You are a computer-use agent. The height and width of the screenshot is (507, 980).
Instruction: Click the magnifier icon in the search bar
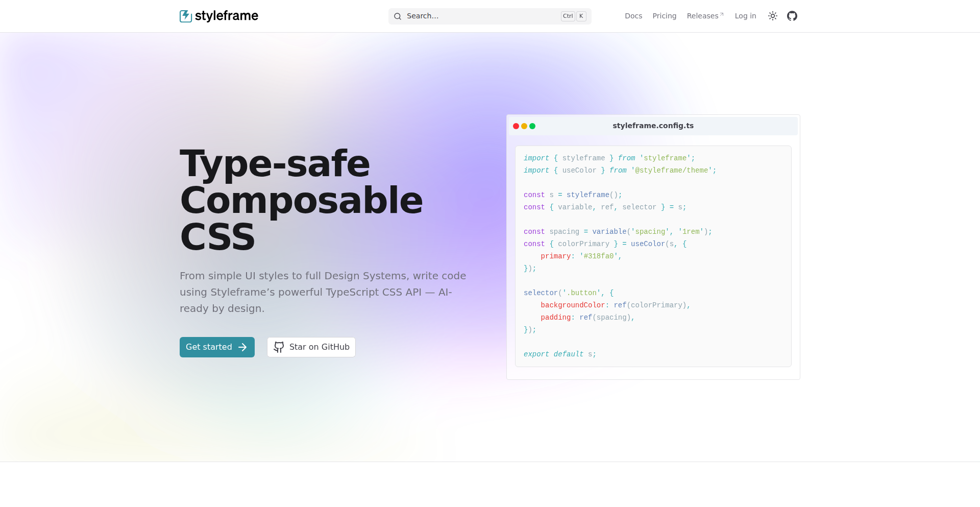pos(398,16)
